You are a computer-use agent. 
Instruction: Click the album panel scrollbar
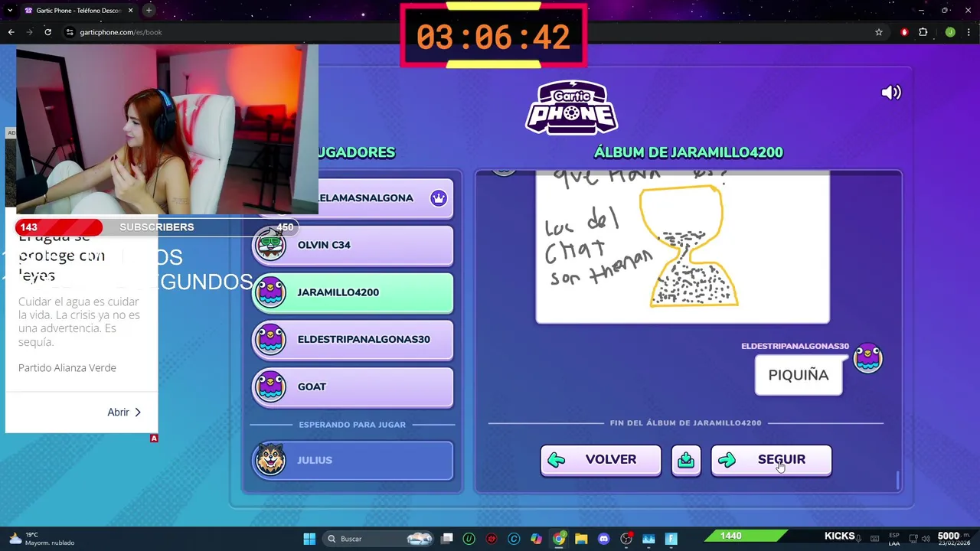pos(897,481)
